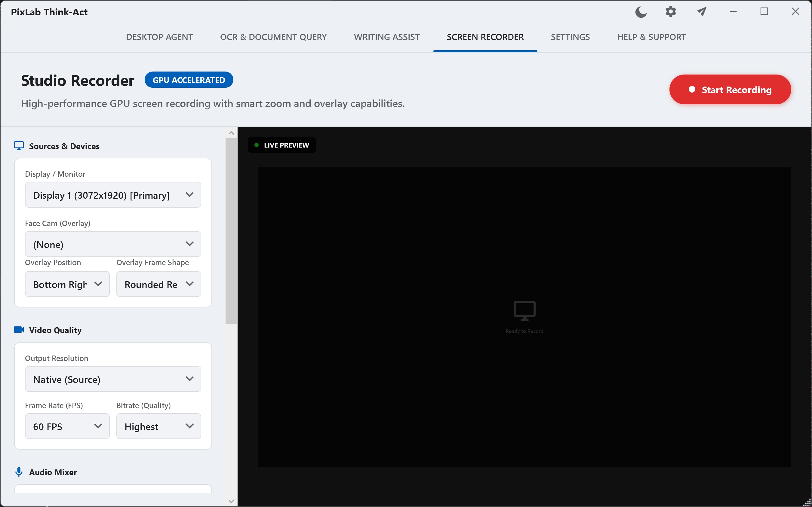Click the high-performance GPU description text

click(x=213, y=104)
